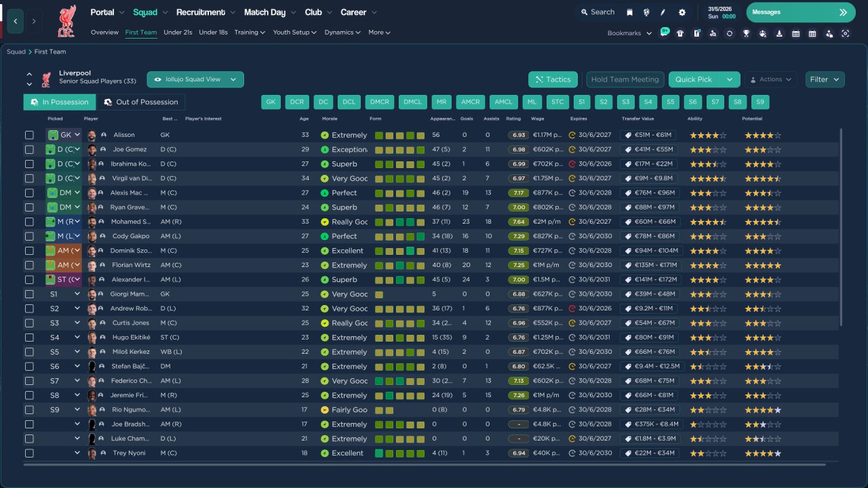Open the settings gear icon
Image resolution: width=868 pixels, height=488 pixels.
pyautogui.click(x=682, y=12)
